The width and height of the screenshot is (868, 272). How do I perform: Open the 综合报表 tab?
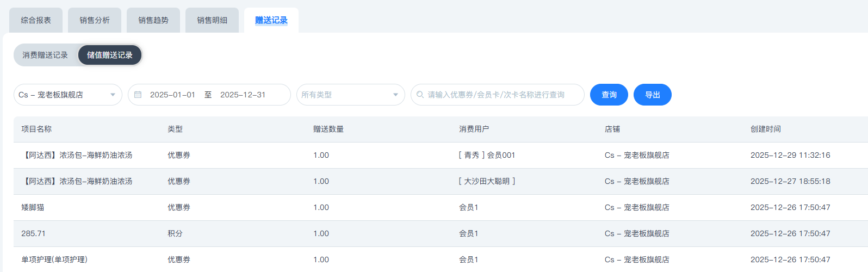[36, 20]
